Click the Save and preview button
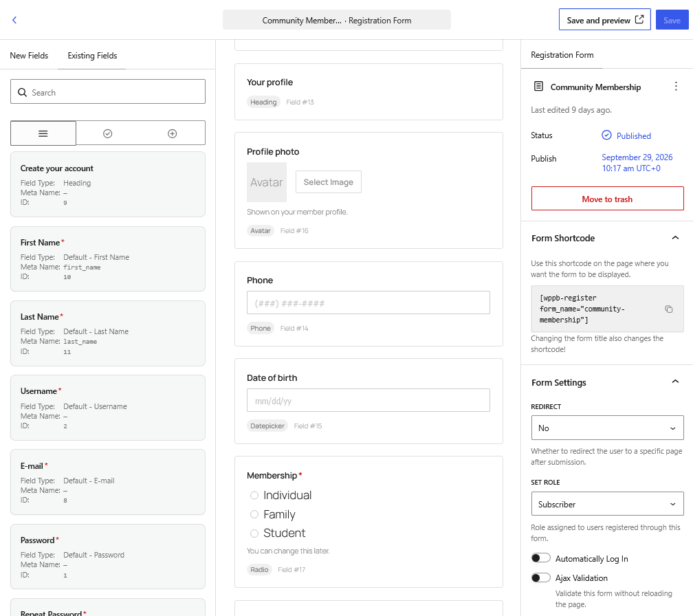Image resolution: width=693 pixels, height=616 pixels. (x=604, y=19)
